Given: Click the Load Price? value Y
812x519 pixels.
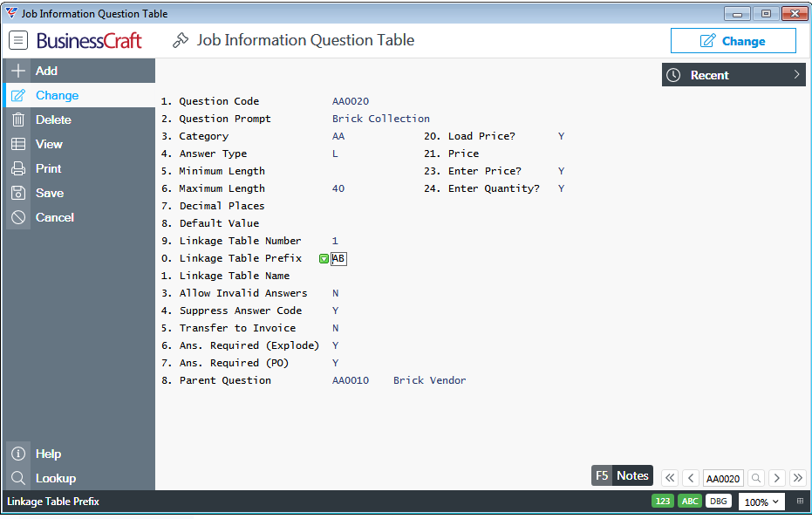Looking at the screenshot, I should [561, 136].
